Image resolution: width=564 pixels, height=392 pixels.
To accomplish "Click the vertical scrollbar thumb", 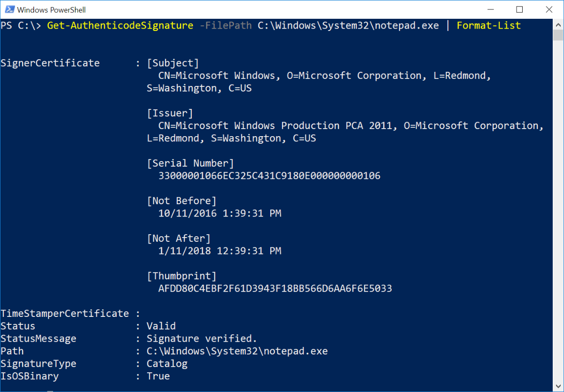I will (x=558, y=36).
